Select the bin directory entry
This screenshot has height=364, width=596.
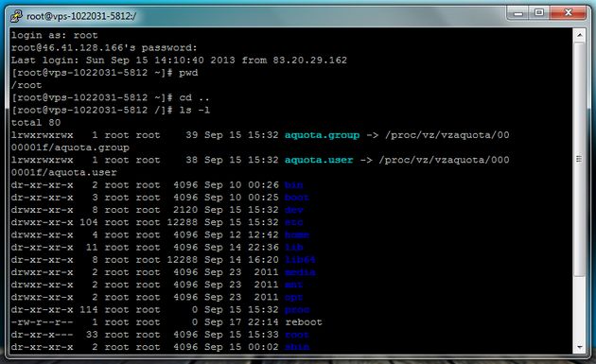click(294, 185)
